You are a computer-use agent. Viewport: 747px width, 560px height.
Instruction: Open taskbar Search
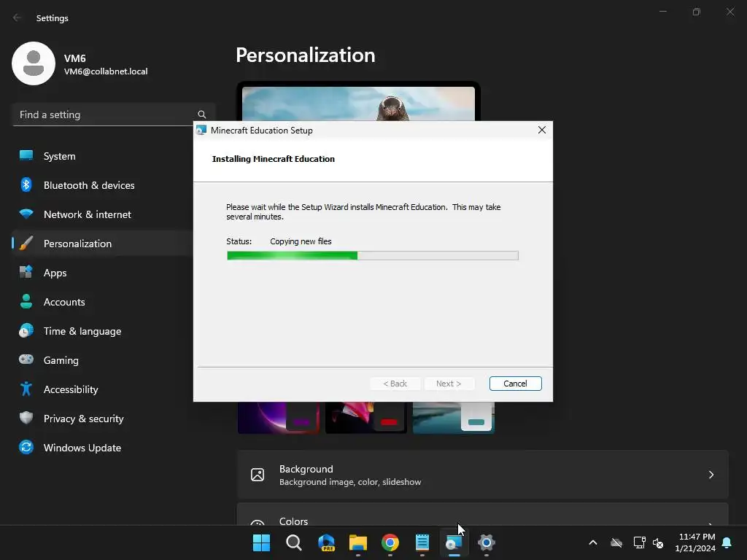(x=294, y=542)
